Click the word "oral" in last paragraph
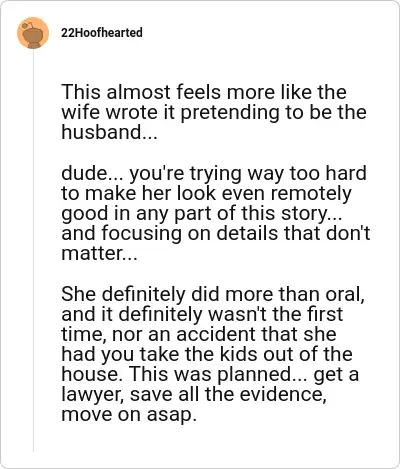Screen dimensions: 400x469 [x=345, y=294]
